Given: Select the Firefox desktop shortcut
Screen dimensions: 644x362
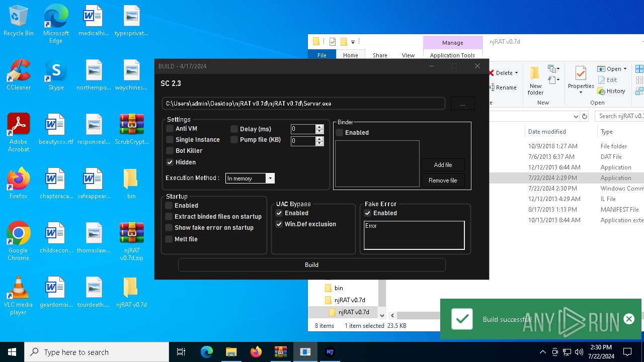Looking at the screenshot, I should pyautogui.click(x=19, y=184).
